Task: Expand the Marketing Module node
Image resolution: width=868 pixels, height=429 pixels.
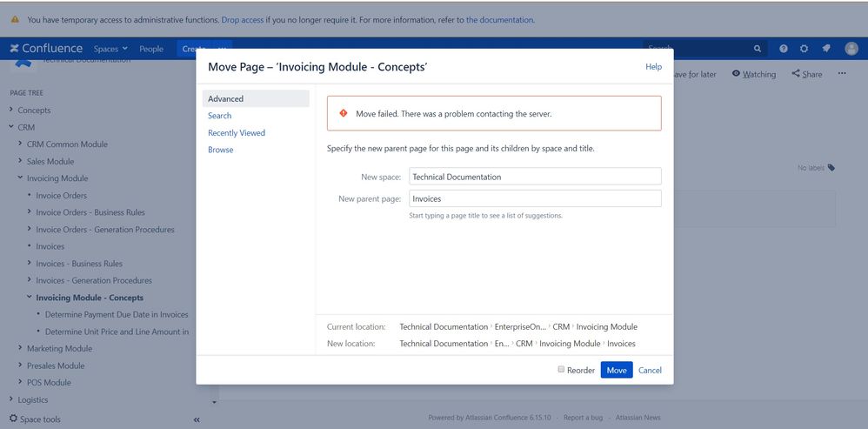Action: coord(20,347)
